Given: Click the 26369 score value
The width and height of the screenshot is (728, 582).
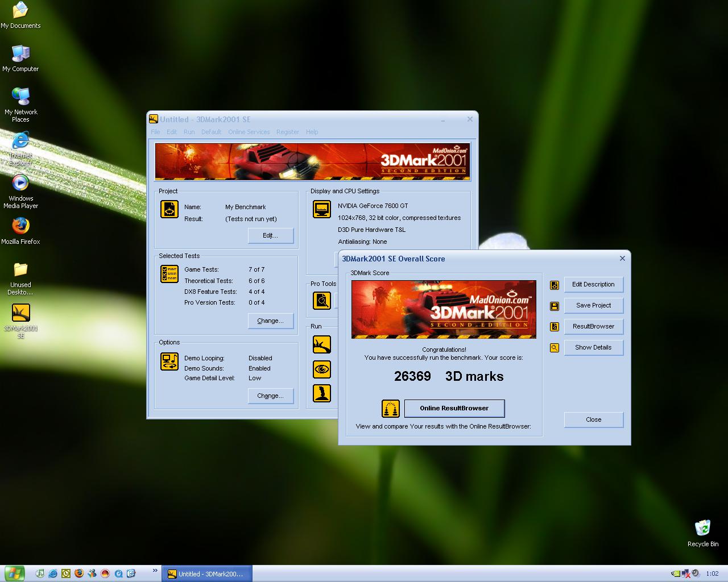Looking at the screenshot, I should 412,376.
